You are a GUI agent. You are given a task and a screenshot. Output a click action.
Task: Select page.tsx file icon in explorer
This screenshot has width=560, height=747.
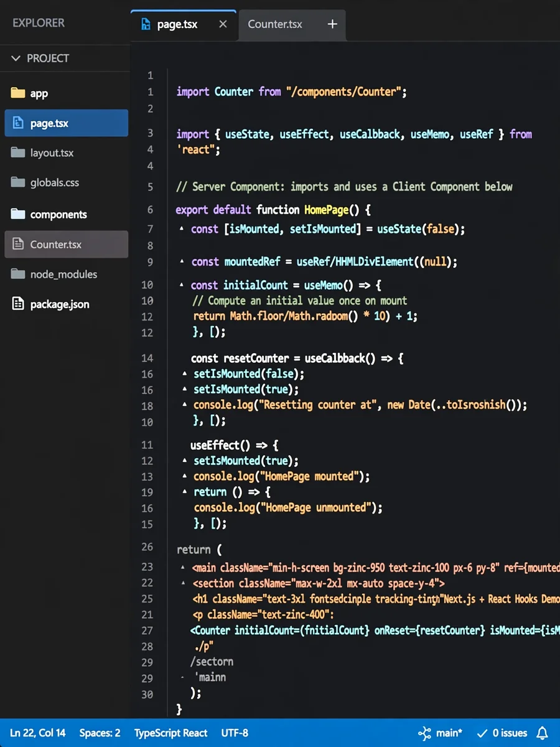point(18,123)
